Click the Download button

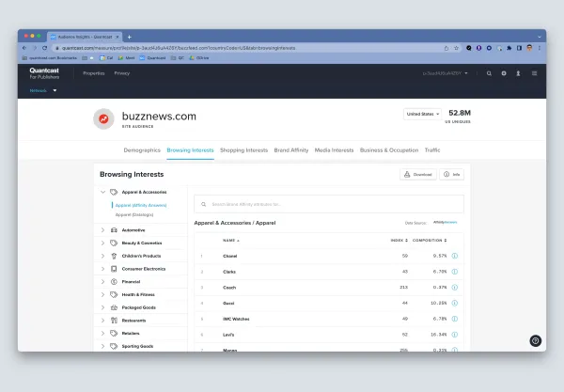tap(418, 175)
